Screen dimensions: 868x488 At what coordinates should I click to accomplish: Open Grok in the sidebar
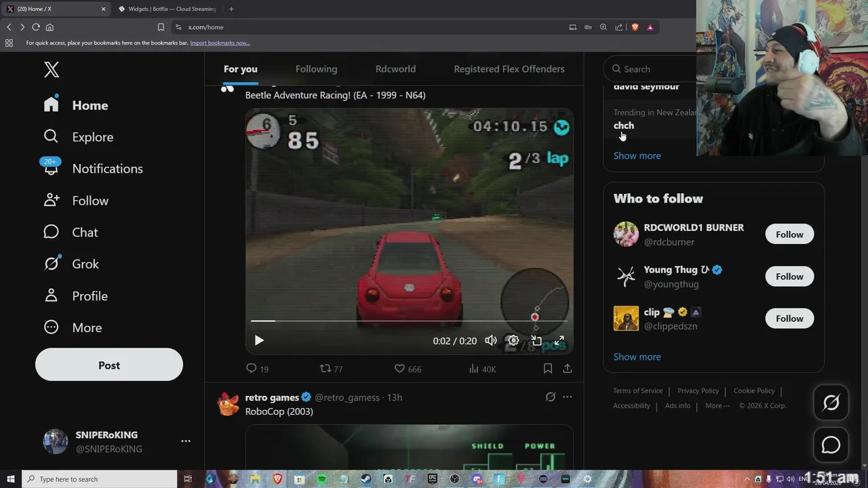pyautogui.click(x=71, y=264)
